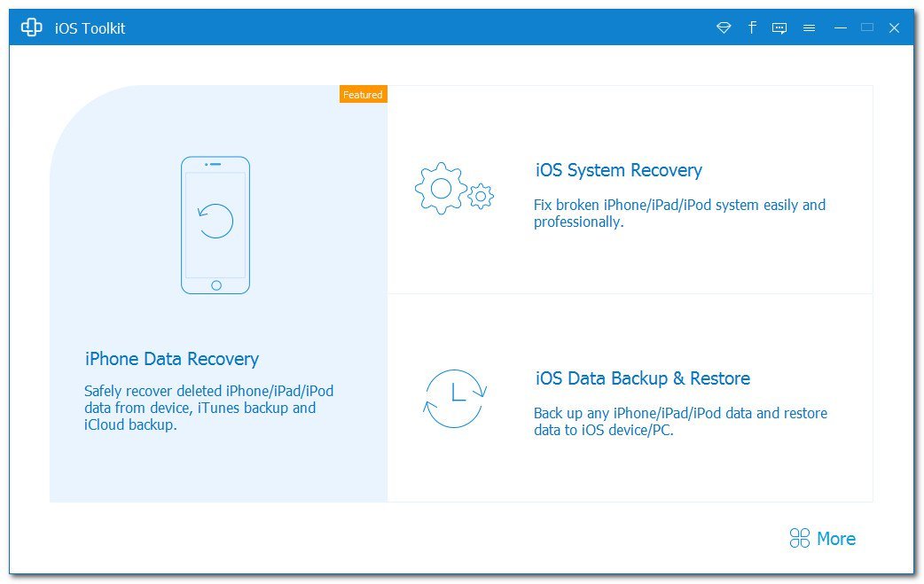
Task: Click the gears icon for System Recovery
Action: (454, 189)
